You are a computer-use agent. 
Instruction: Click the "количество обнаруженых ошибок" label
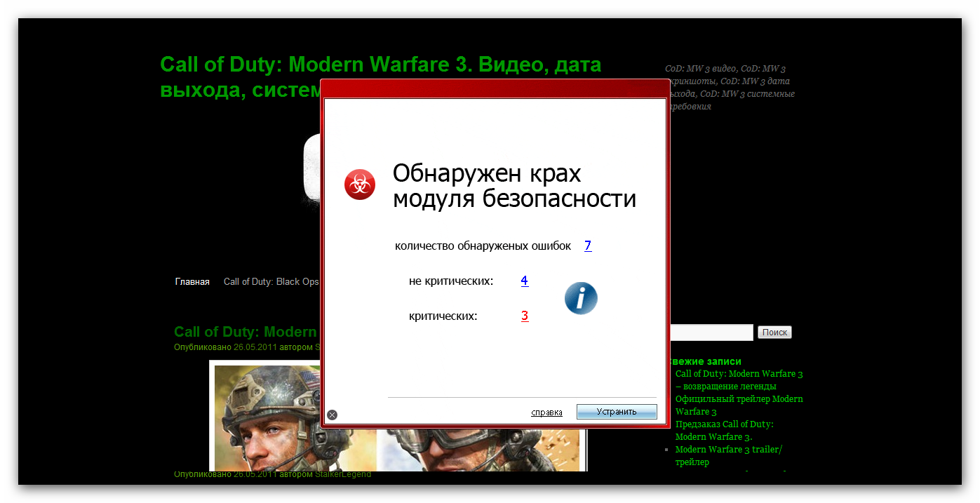483,246
